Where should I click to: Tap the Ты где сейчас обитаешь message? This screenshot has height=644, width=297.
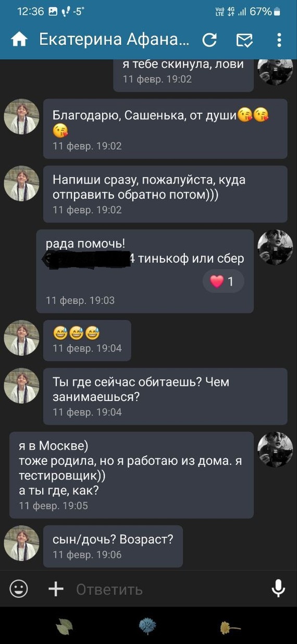[x=165, y=396]
